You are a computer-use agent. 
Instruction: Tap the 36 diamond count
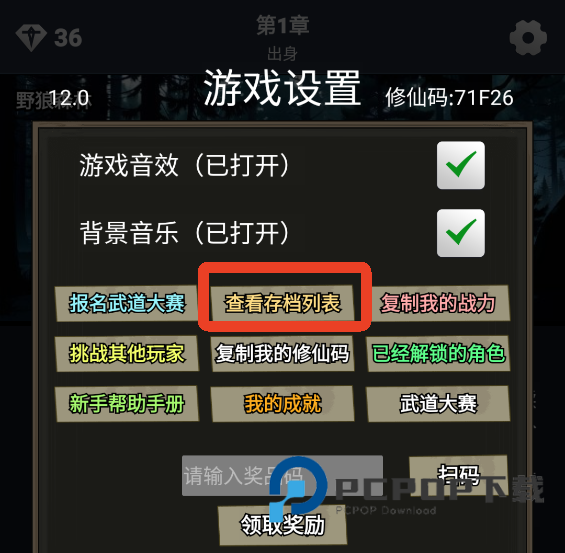(68, 38)
